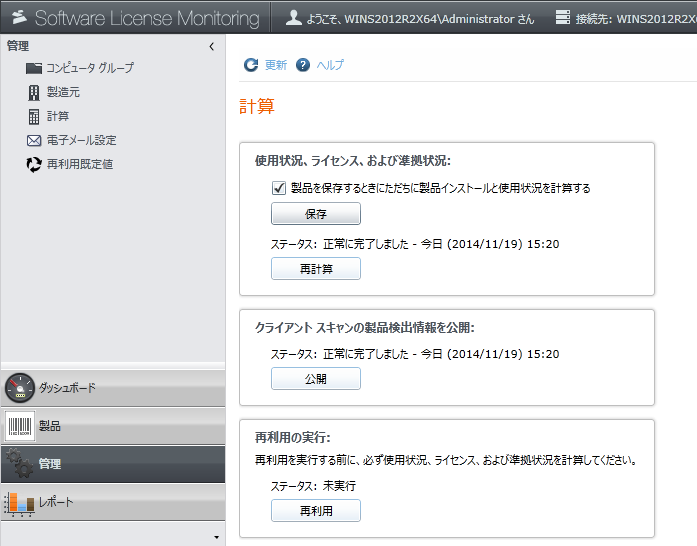Open the navigation overflow dropdown arrow

(216, 537)
